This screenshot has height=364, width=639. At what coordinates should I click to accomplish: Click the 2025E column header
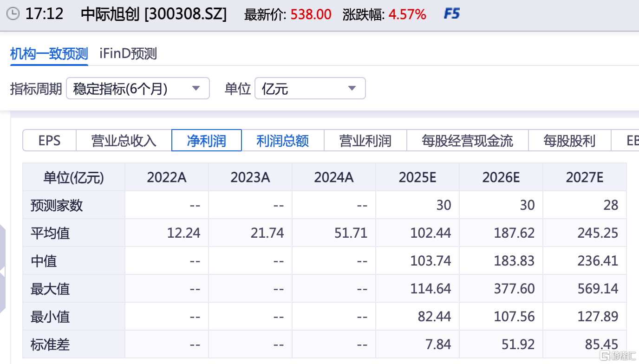(x=417, y=177)
